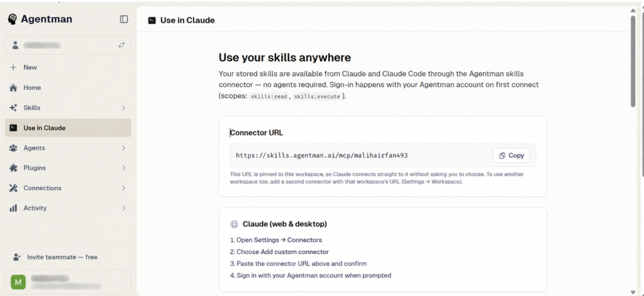Collapse the sidebar with the panel icon
The height and width of the screenshot is (296, 644).
pos(124,20)
